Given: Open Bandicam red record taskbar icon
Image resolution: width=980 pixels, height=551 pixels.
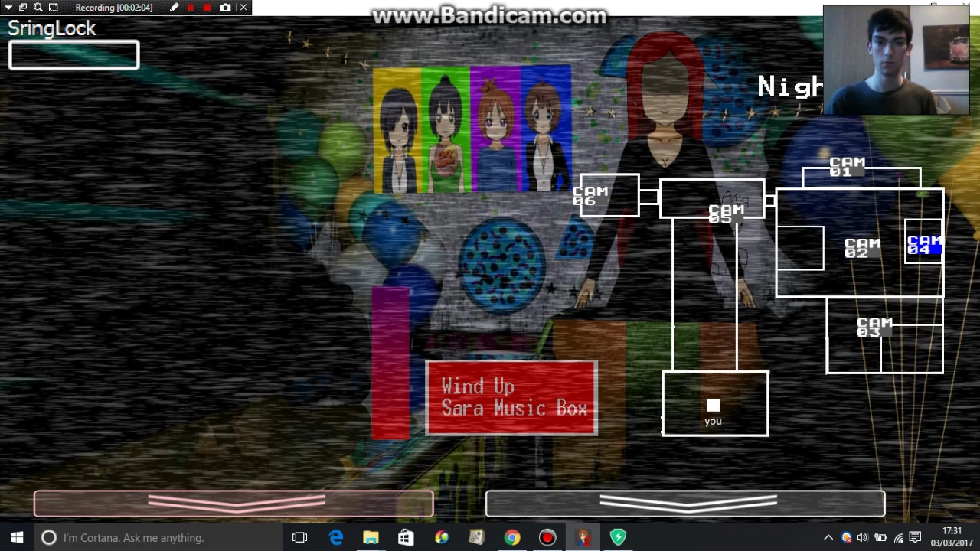Looking at the screenshot, I should [547, 537].
